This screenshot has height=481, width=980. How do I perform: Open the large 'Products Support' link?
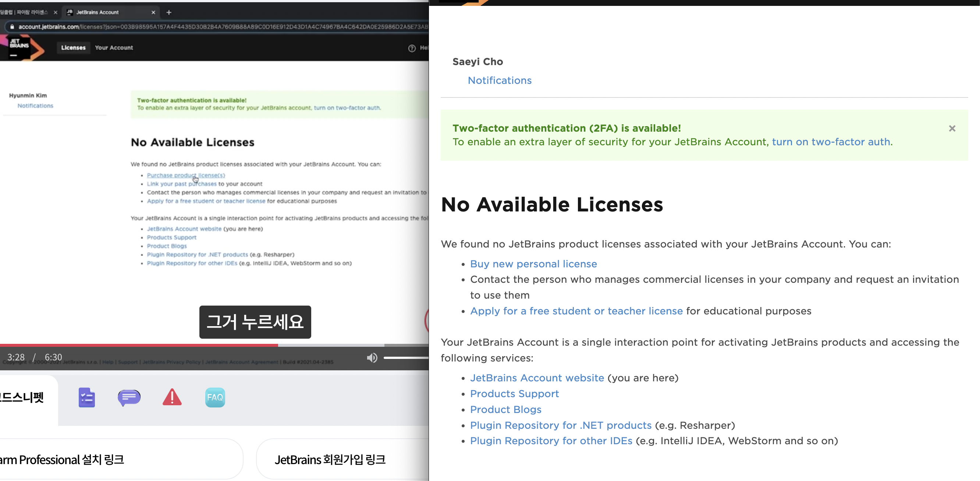click(514, 394)
